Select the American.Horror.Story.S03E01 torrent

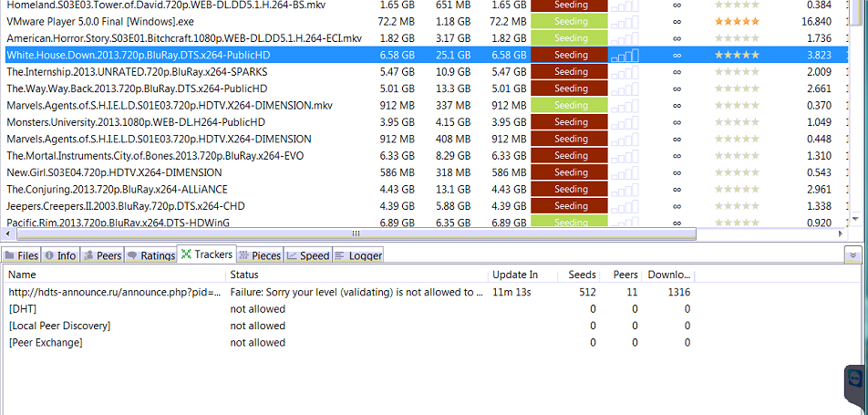tap(184, 38)
